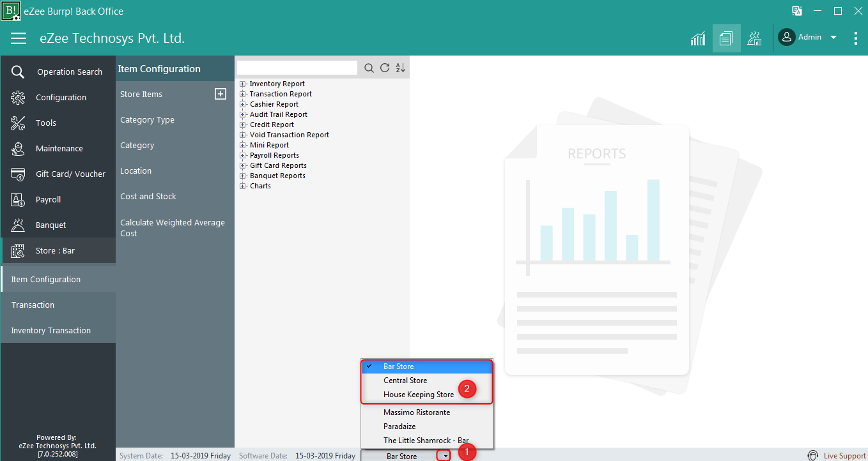This screenshot has height=461, width=868.
Task: Click the Configuration gear icon
Action: pyautogui.click(x=18, y=97)
